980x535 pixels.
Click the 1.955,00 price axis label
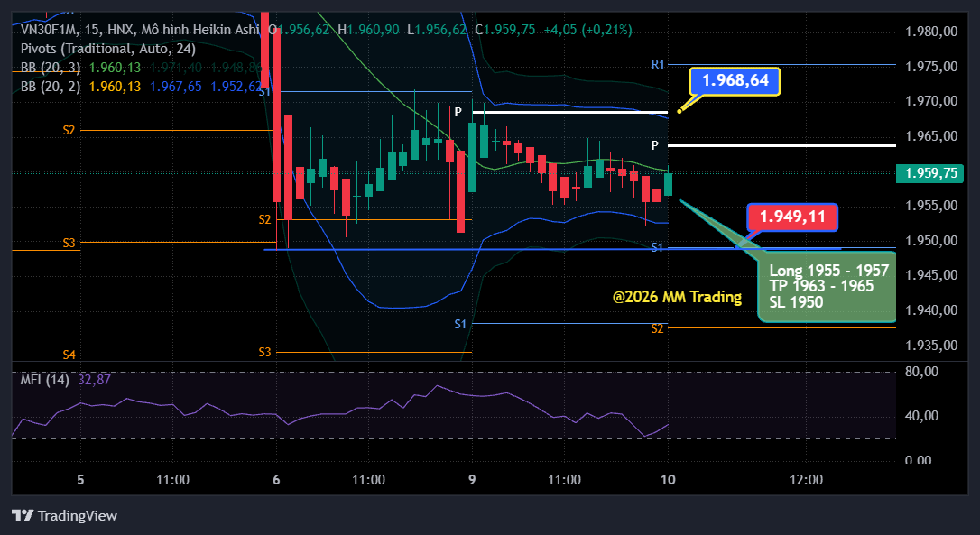tap(931, 206)
